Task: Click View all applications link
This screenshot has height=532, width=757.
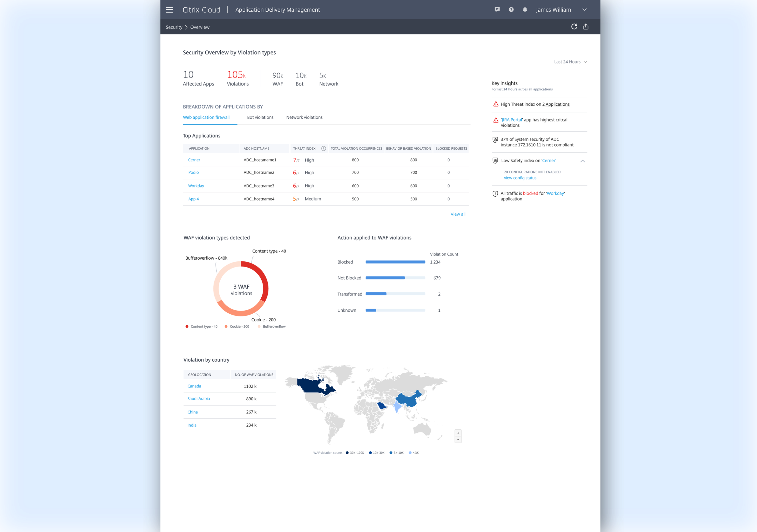Action: tap(458, 214)
